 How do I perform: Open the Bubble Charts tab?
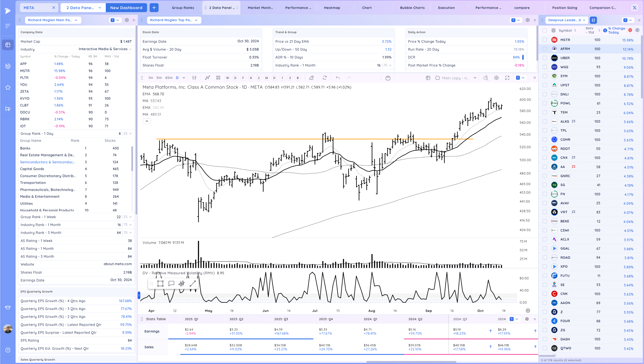click(412, 8)
